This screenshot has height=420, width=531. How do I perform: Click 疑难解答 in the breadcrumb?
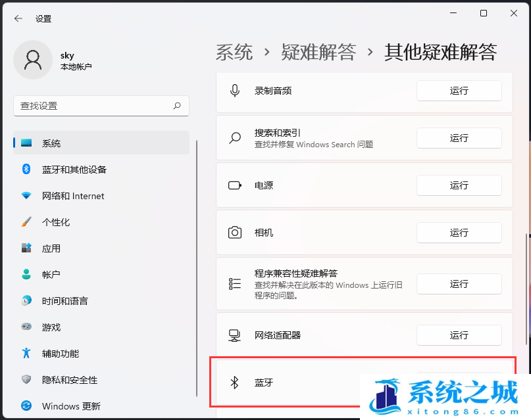tap(318, 52)
